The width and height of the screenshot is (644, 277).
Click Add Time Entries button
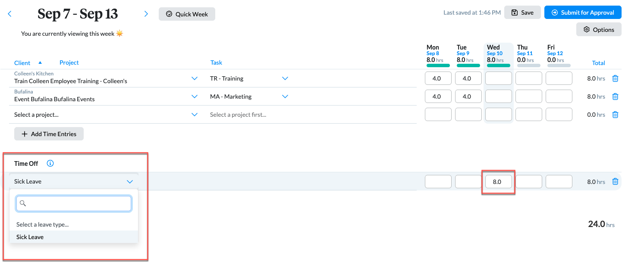click(49, 134)
